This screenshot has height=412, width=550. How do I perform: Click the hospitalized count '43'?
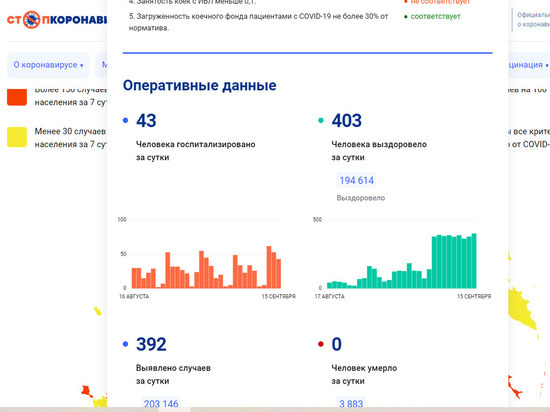point(146,121)
